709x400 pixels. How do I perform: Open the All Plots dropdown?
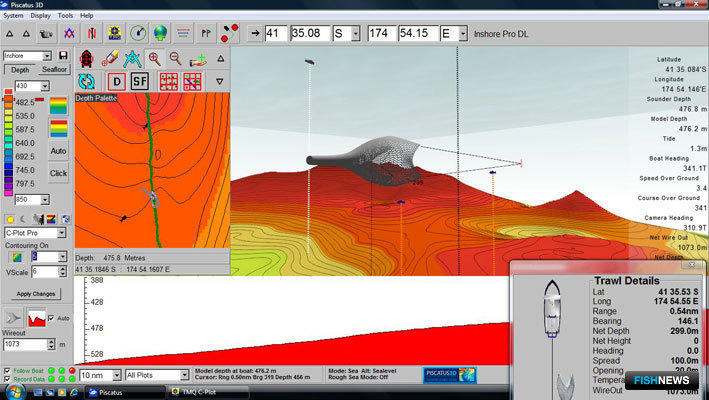click(184, 375)
